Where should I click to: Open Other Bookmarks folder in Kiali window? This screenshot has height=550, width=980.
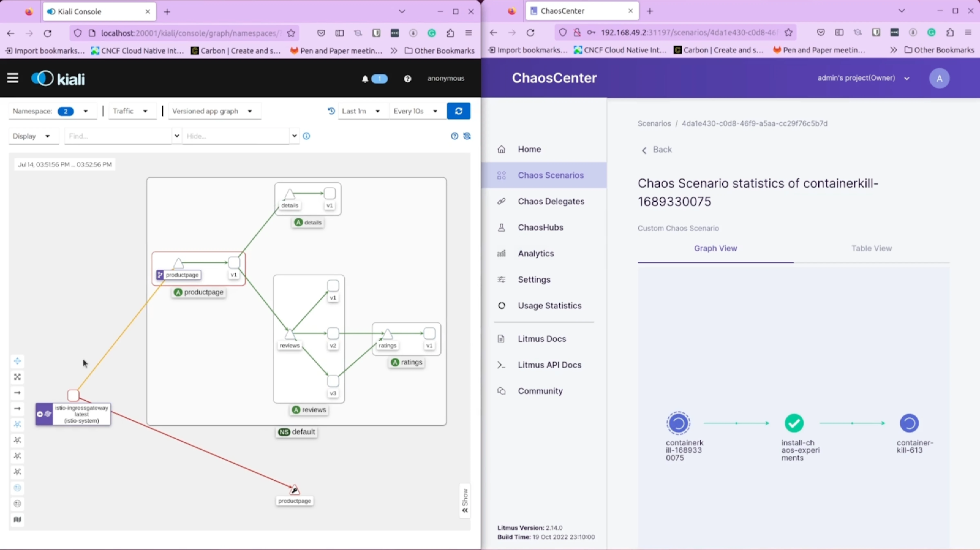[x=439, y=51]
